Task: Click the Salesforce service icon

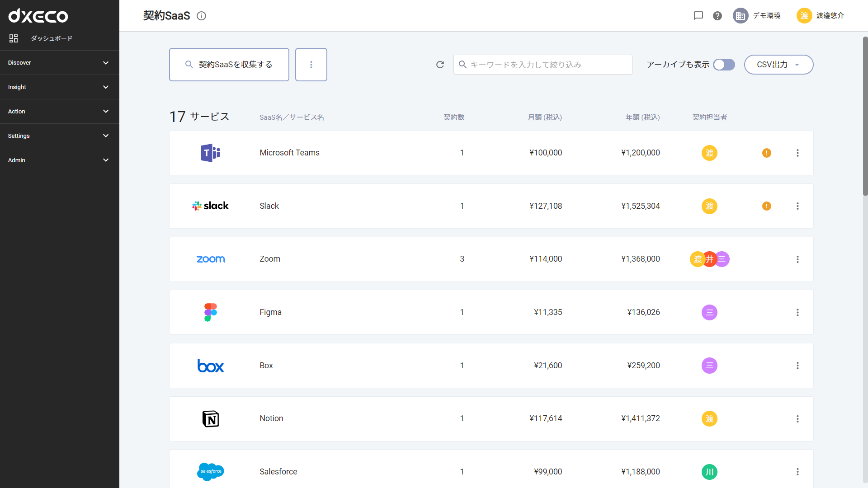Action: pos(210,471)
